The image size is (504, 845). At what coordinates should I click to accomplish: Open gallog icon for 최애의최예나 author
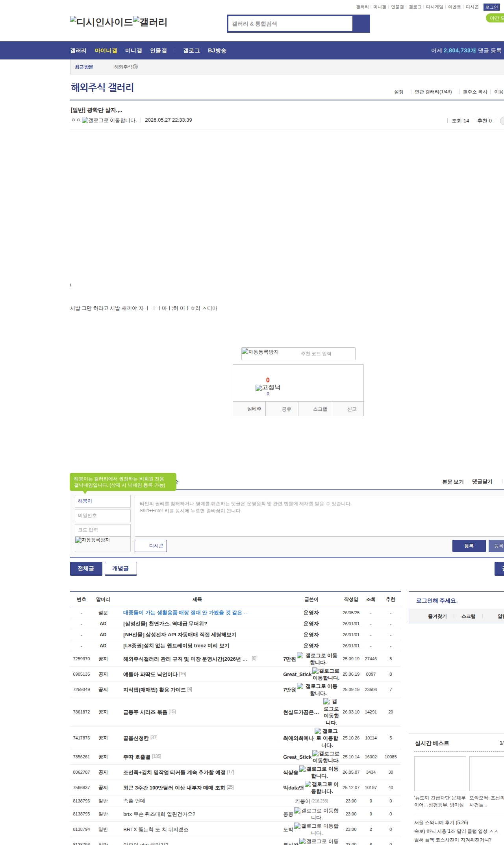pos(327,738)
